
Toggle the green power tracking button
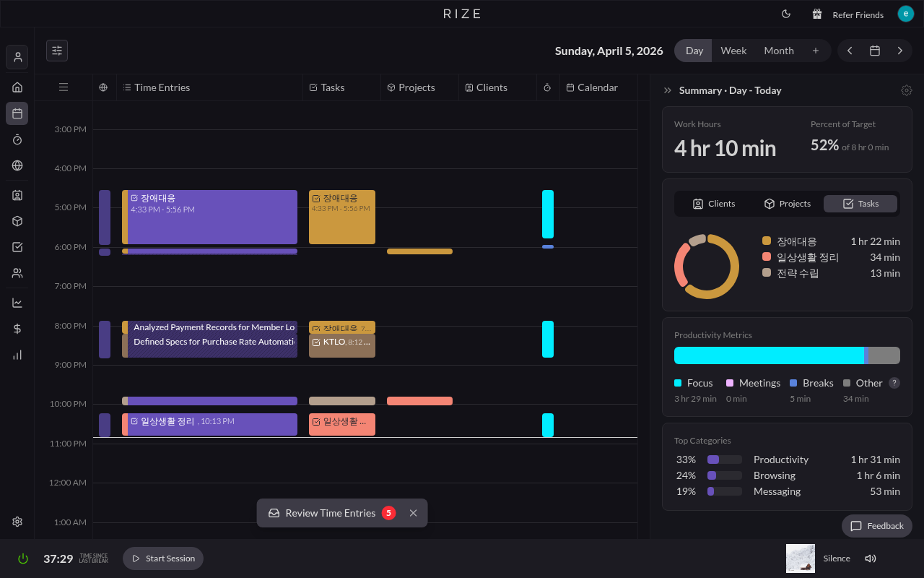[x=23, y=558]
